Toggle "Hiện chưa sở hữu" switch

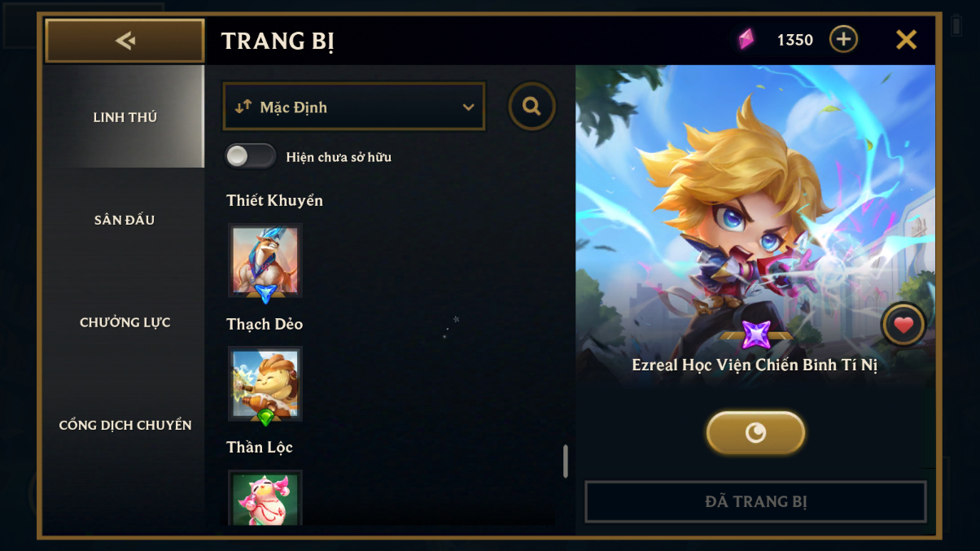(251, 156)
